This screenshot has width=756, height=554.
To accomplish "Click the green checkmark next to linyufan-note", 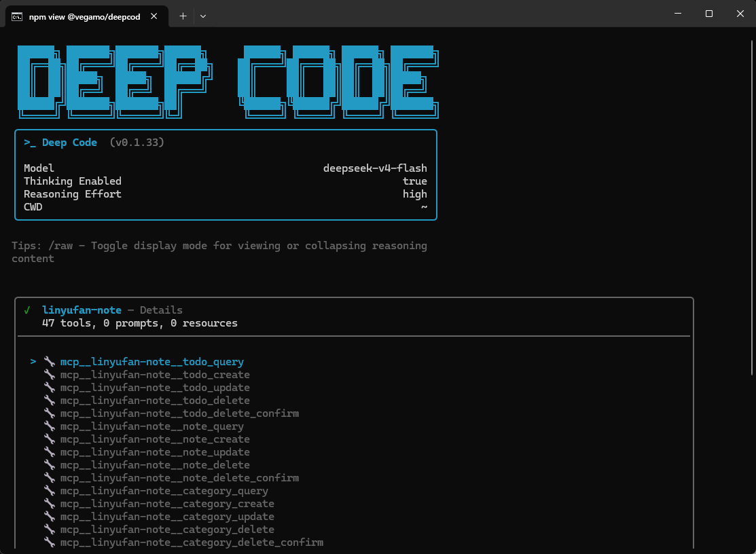I will (x=27, y=310).
